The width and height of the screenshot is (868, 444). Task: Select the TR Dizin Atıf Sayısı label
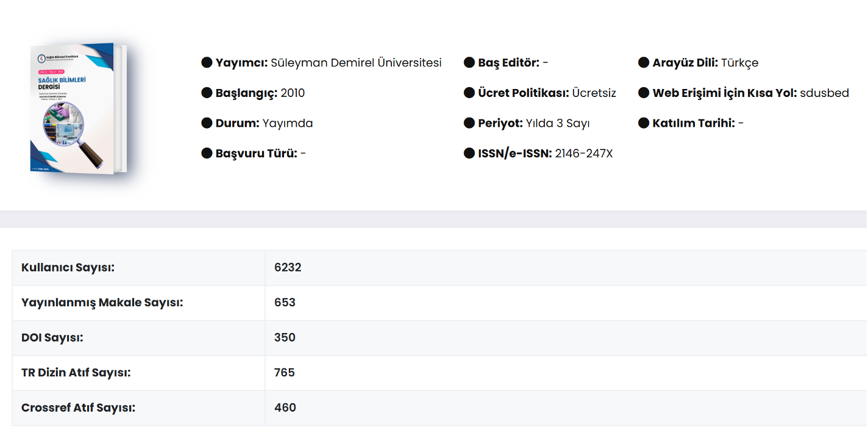point(76,373)
